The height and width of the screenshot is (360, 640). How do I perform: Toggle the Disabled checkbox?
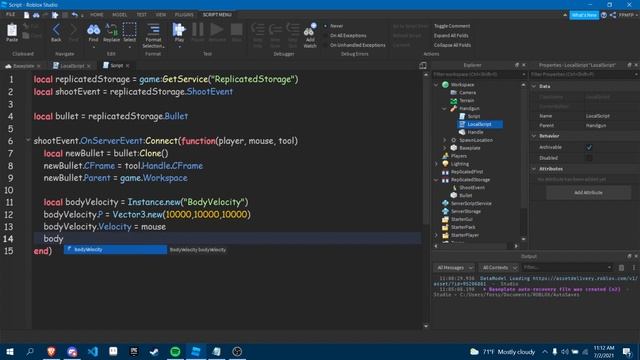pos(589,158)
